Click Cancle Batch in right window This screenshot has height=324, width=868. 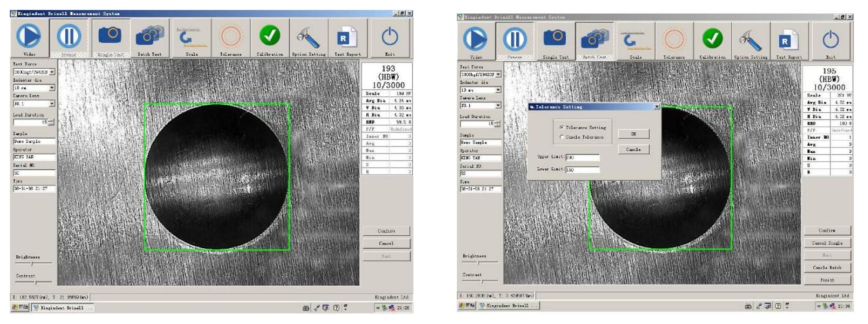[x=827, y=268]
